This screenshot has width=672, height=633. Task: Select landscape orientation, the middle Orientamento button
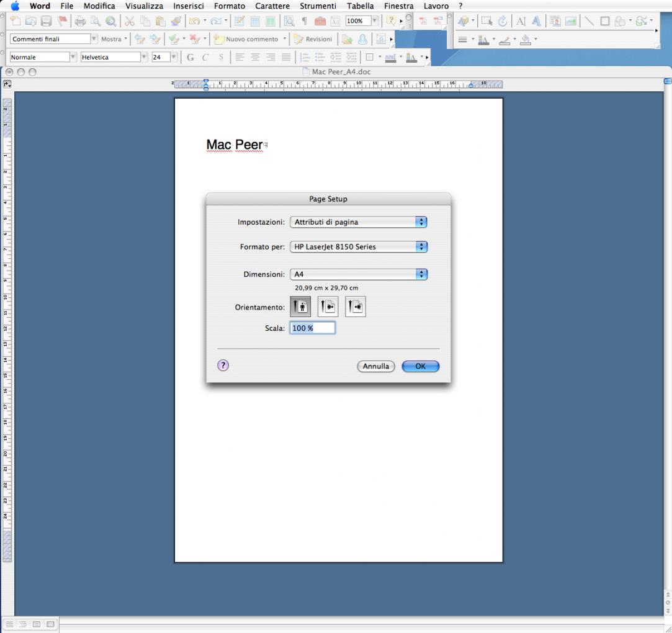(x=328, y=307)
